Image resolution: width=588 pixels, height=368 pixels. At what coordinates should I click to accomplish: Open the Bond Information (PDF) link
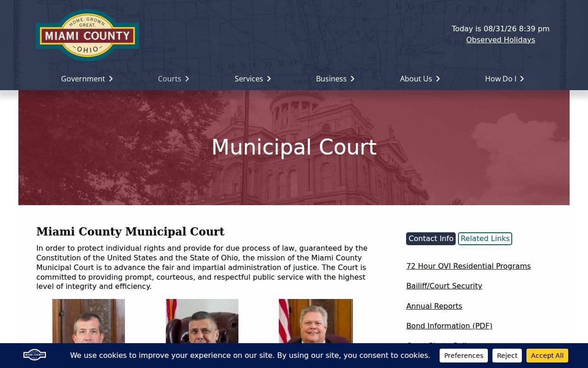pyautogui.click(x=449, y=326)
